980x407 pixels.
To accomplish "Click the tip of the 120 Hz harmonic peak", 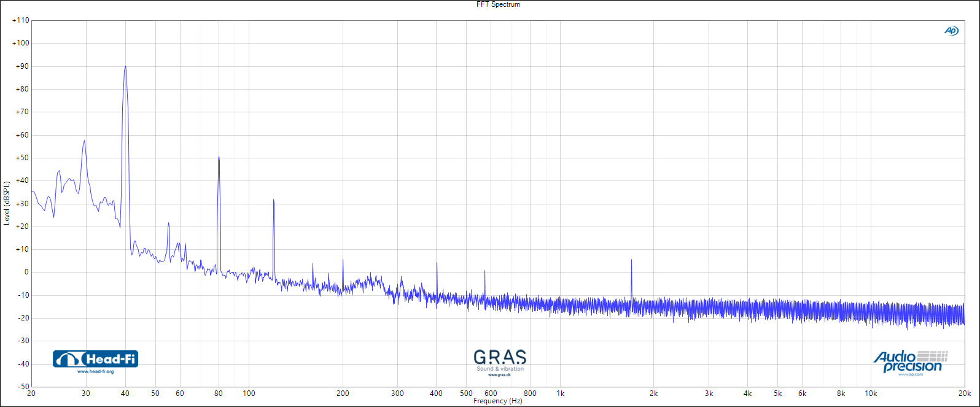I will (x=273, y=200).
